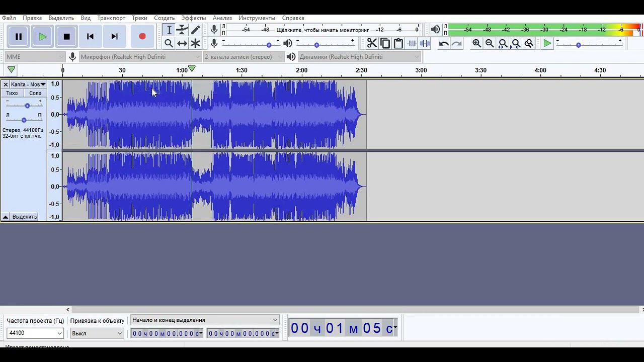
Task: Click the selection start time field
Action: click(167, 333)
